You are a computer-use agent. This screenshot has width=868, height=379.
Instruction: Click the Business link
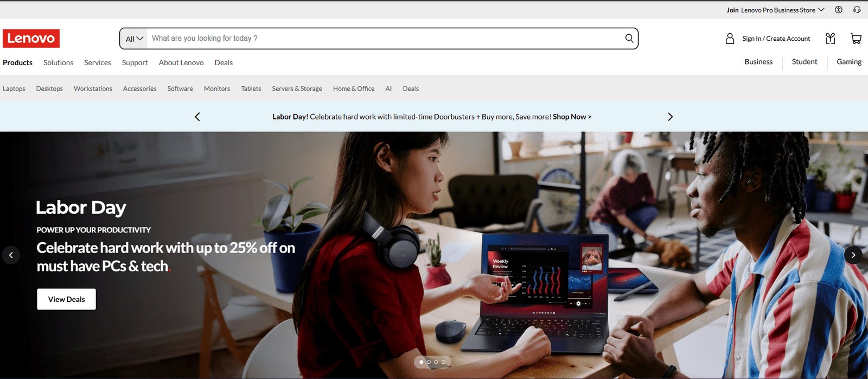(x=758, y=62)
